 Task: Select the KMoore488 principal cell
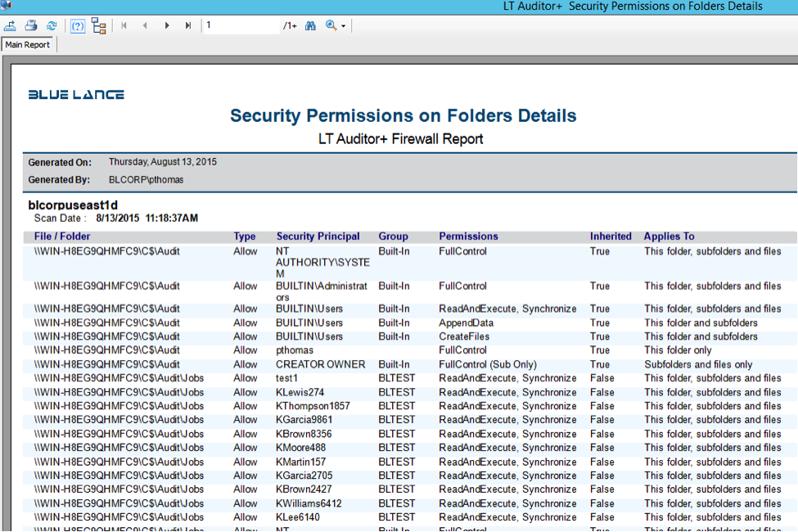tap(300, 448)
